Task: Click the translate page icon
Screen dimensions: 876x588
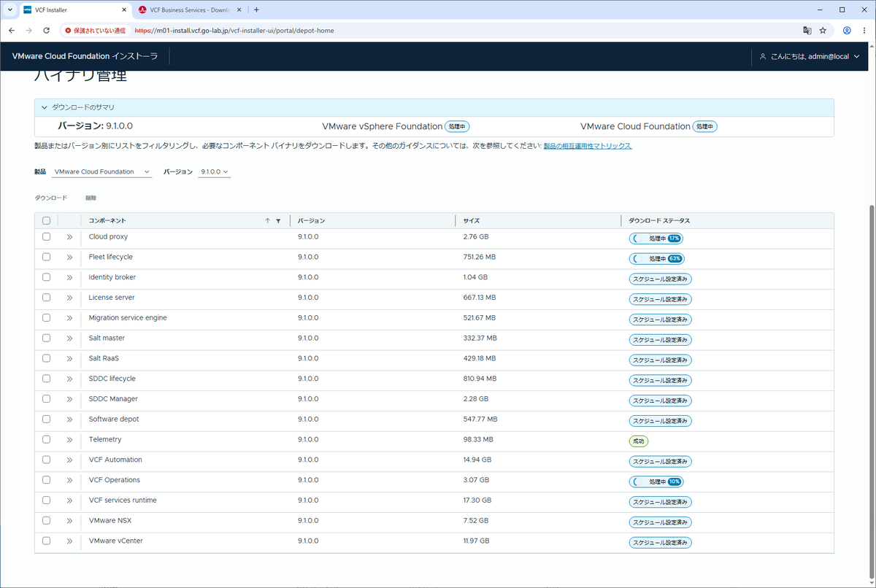Action: pyautogui.click(x=807, y=31)
